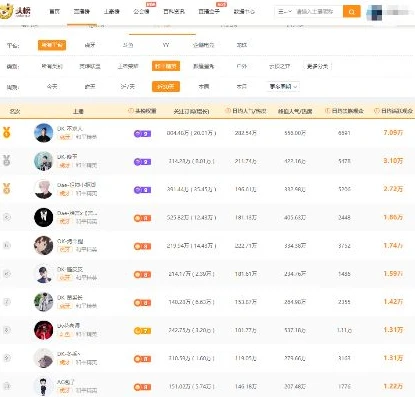Click purple weight badge in 2.72万 row
The image size is (415, 397).
point(142,190)
